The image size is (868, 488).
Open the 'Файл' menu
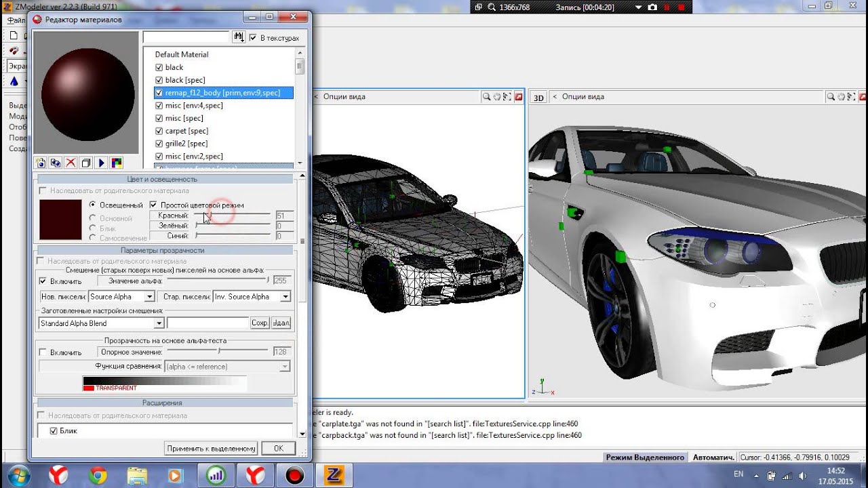[15, 20]
